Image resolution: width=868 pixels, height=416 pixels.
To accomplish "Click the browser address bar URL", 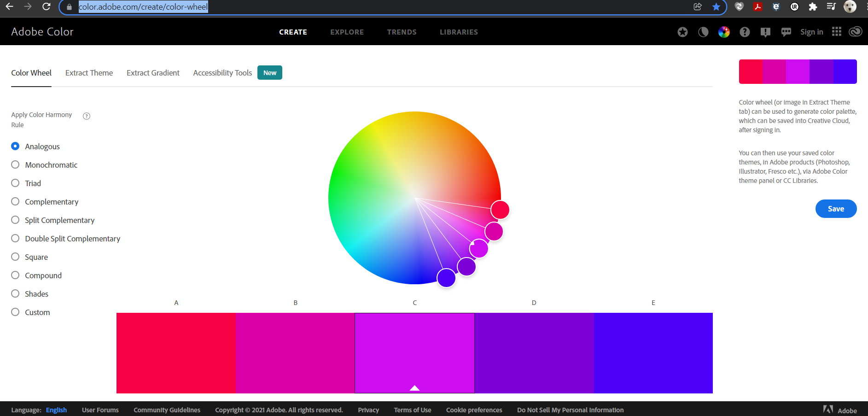I will coord(143,7).
